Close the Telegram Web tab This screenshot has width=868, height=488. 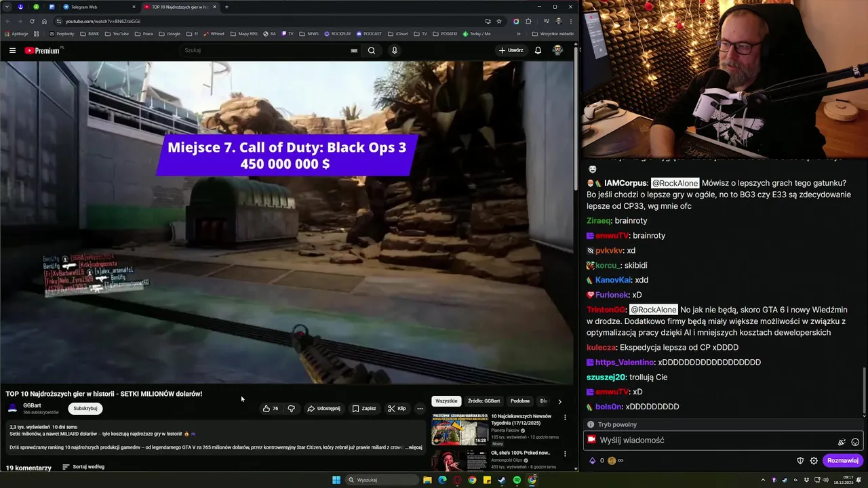134,7
